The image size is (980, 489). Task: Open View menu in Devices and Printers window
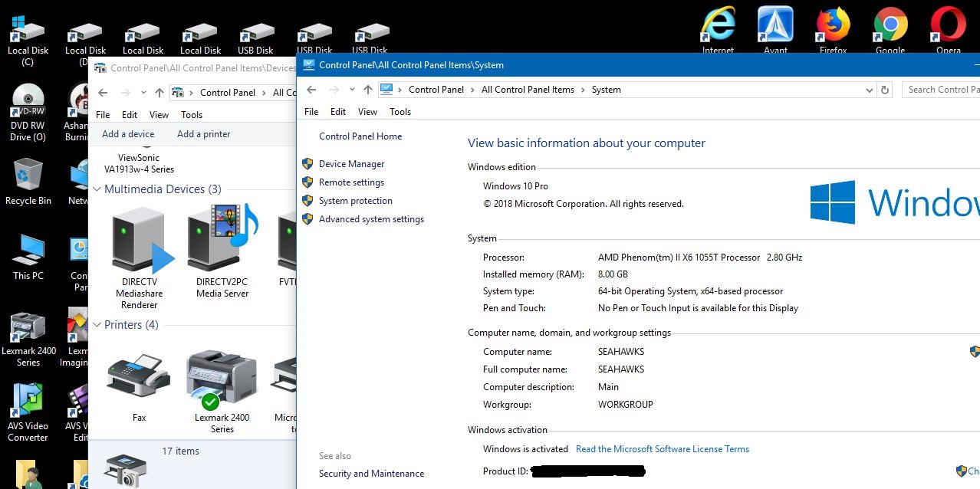tap(159, 115)
